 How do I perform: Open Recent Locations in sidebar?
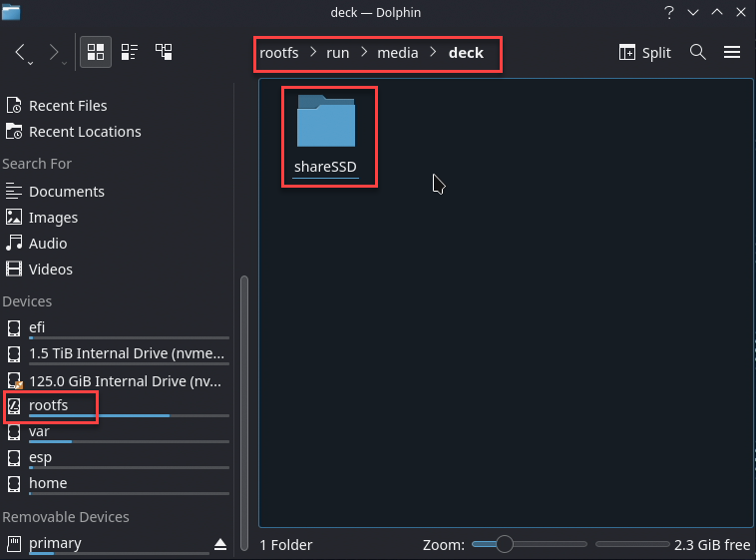[x=85, y=132]
